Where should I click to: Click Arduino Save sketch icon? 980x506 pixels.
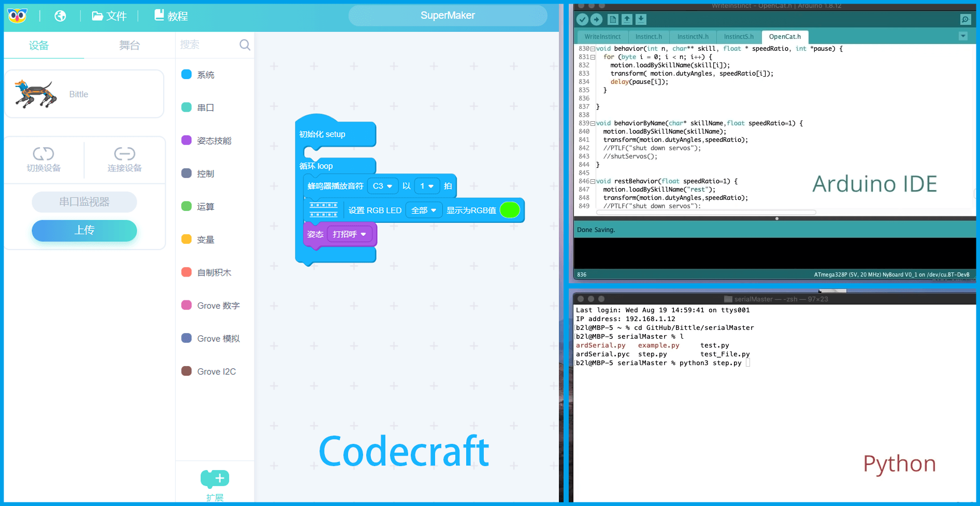tap(641, 19)
